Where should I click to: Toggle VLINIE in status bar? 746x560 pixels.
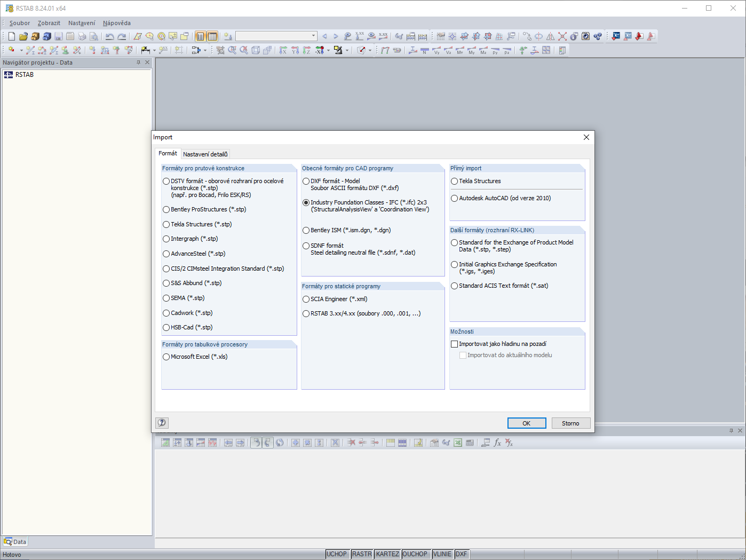pos(442,554)
